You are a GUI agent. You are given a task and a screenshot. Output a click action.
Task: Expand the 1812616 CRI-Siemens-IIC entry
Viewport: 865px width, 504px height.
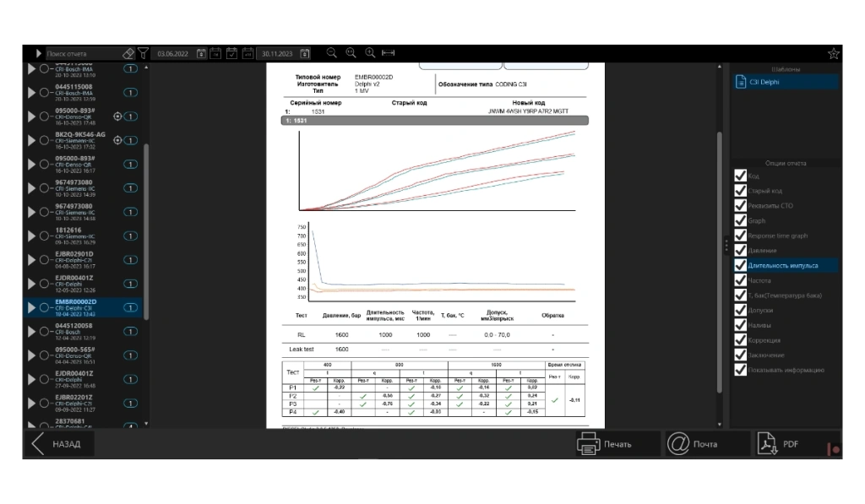point(31,236)
